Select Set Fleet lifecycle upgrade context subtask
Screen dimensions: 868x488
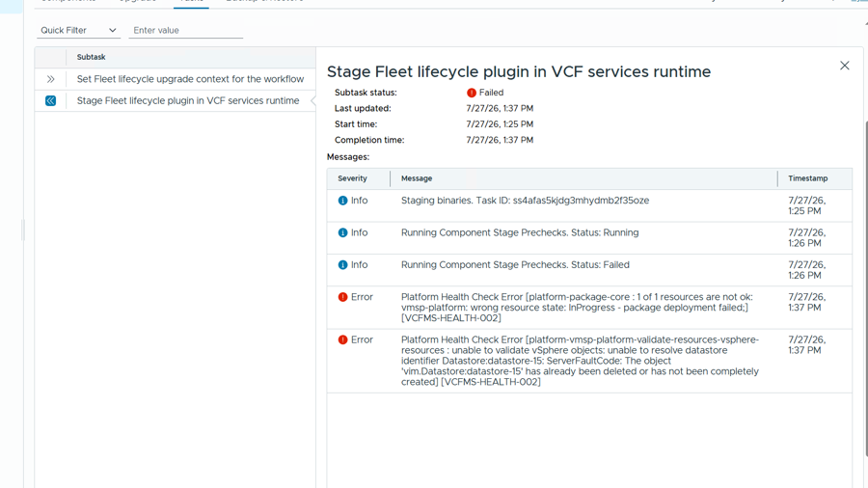pos(190,79)
